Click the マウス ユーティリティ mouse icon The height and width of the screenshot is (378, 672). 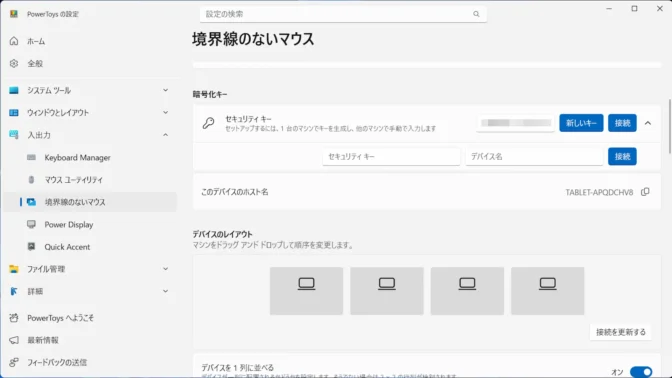pos(31,180)
